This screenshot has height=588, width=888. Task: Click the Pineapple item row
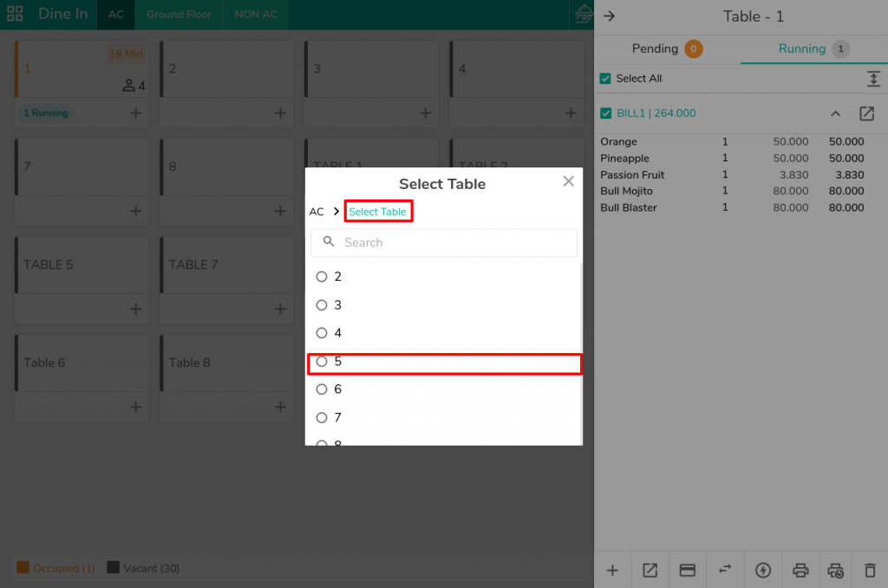741,158
